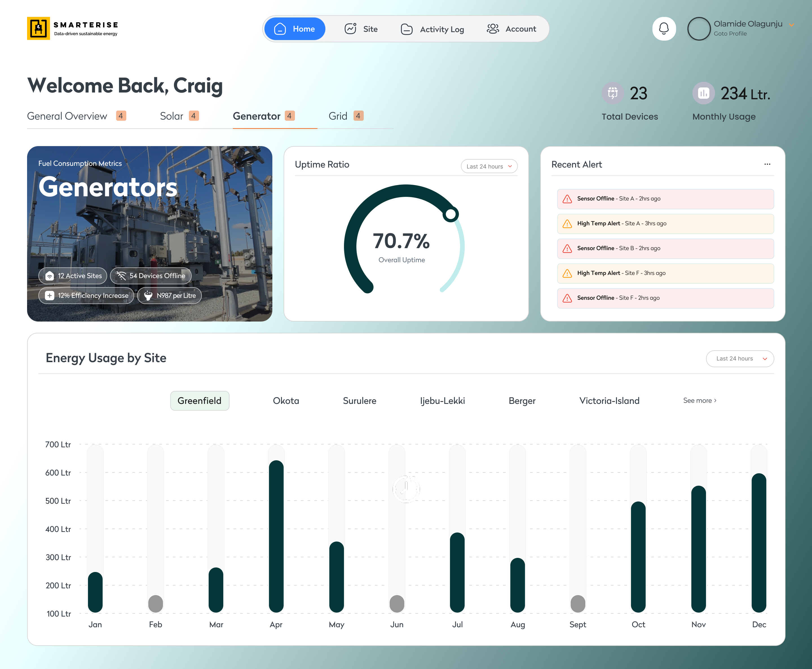Image resolution: width=812 pixels, height=669 pixels.
Task: Click the profile avatar circle
Action: tap(699, 28)
